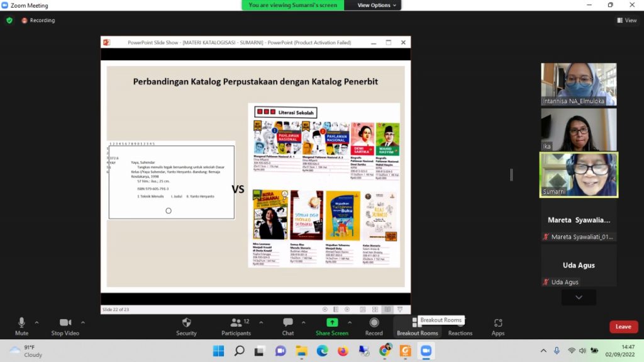Screen dimensions: 644x362
Task: Open the View Options dropdown
Action: 377,5
